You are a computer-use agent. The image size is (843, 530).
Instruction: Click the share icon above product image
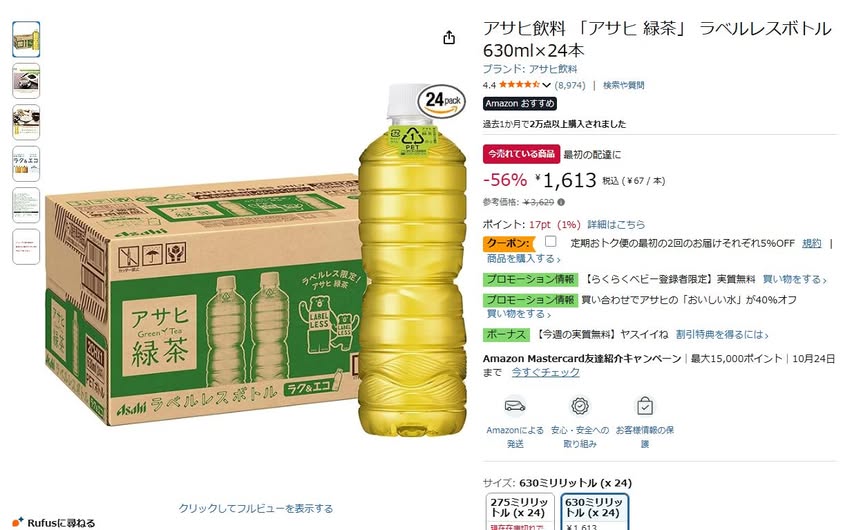click(449, 38)
